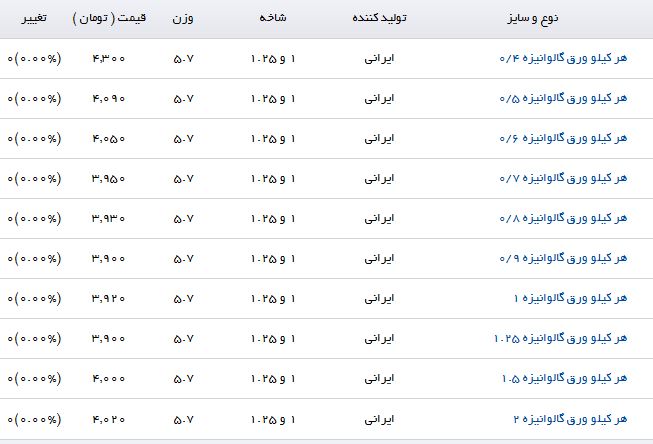Click ایرانی in the گالوانیزه ۰/۶ row

point(379,138)
